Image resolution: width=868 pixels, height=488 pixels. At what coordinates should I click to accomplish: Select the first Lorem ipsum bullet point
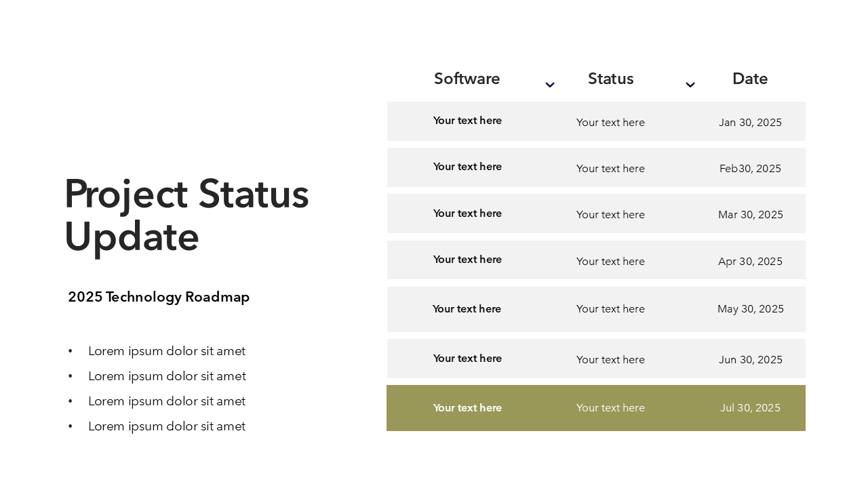click(x=167, y=351)
